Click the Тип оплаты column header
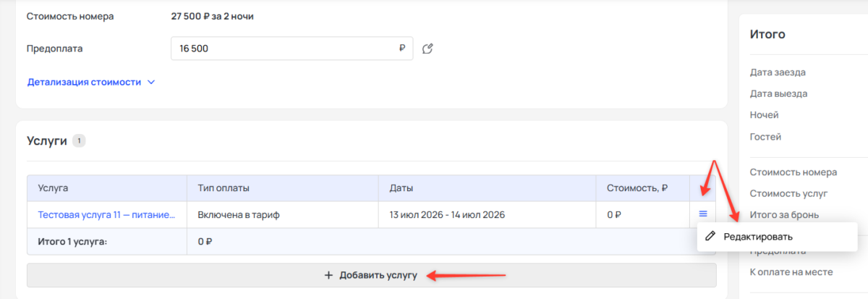Screen dimensions: 868x299 (x=282, y=188)
